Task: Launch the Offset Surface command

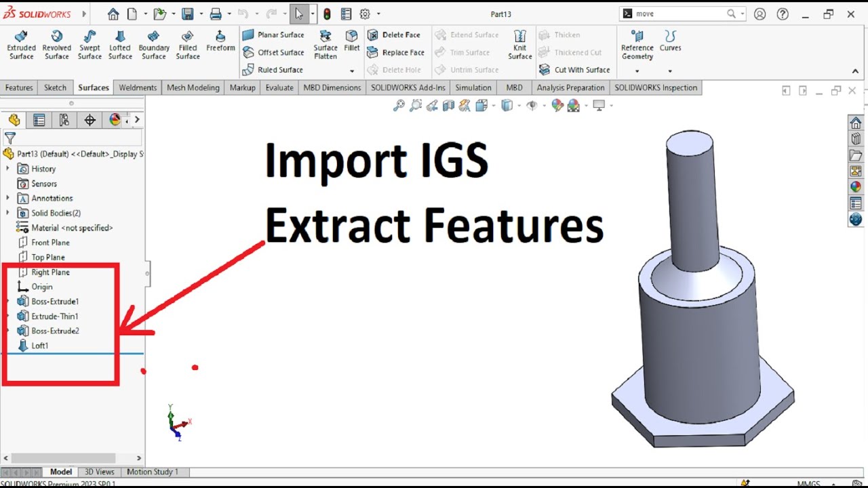Action: pyautogui.click(x=274, y=52)
